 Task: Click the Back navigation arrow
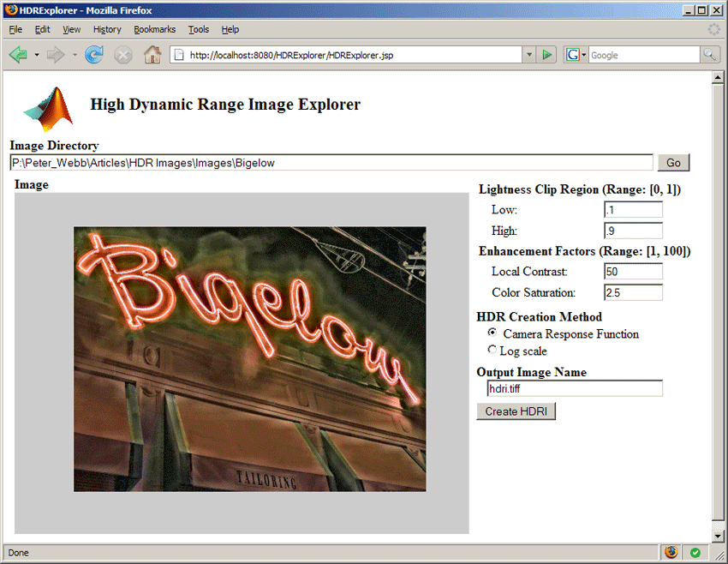point(17,53)
